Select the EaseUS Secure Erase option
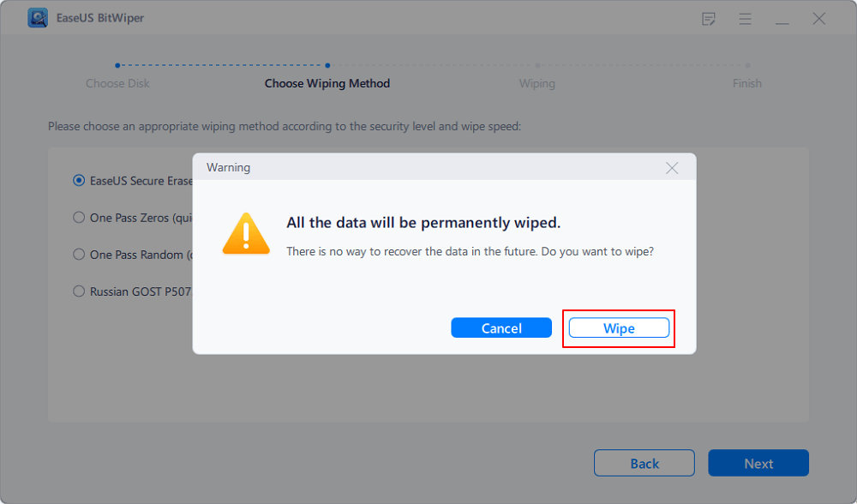 (x=79, y=181)
